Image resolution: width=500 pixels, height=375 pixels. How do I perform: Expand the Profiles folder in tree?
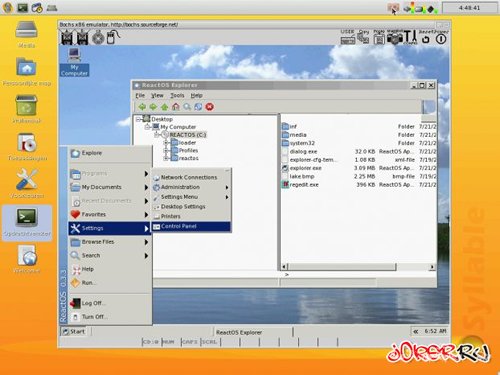point(166,151)
